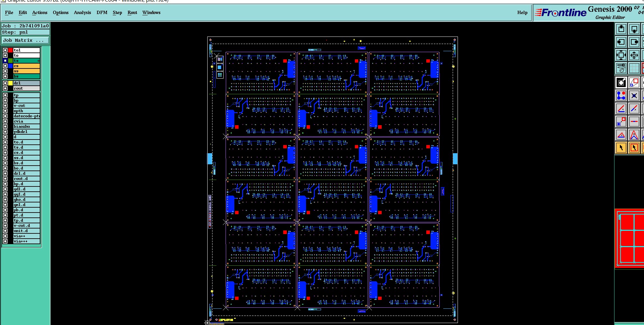Select the red-framed arrow pointer tool
Viewport: 644px width, 325px height.
[x=634, y=148]
